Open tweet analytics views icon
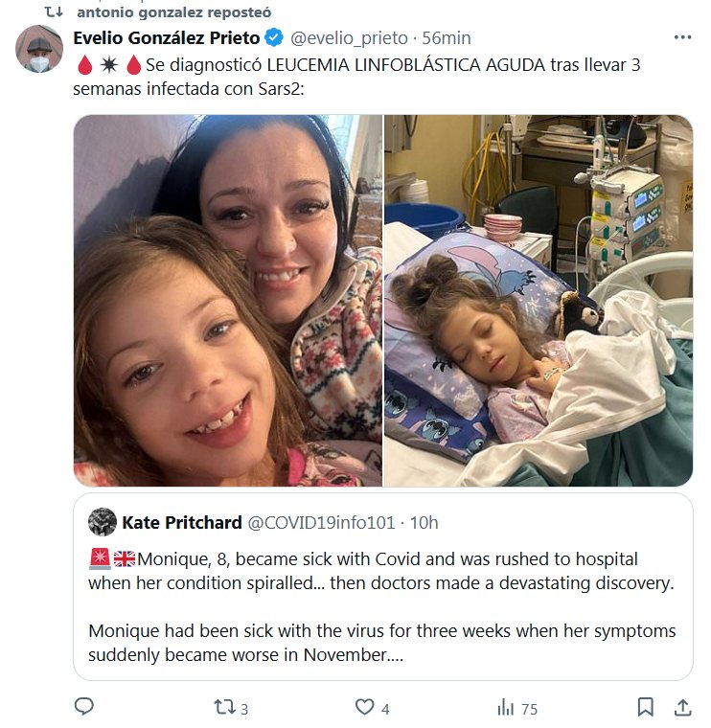Viewport: 711px width, 728px height. coord(505,707)
